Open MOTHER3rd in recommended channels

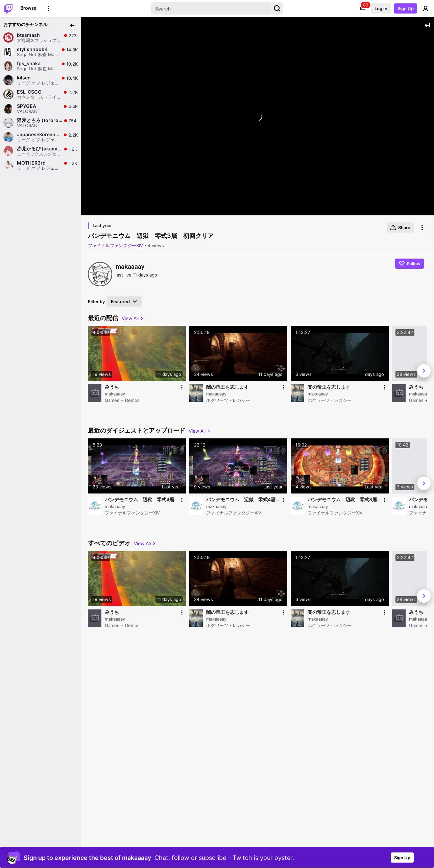click(41, 165)
